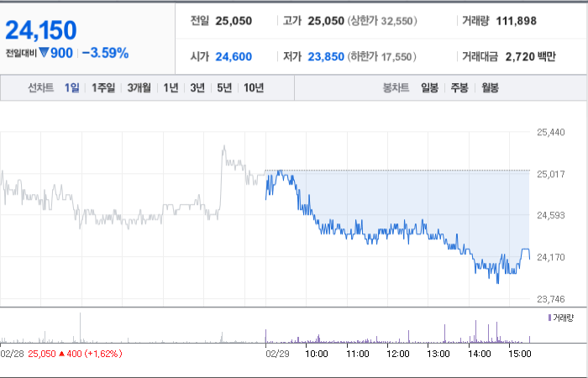Click the down arrow next to 900
588x378 pixels.
(x=44, y=53)
